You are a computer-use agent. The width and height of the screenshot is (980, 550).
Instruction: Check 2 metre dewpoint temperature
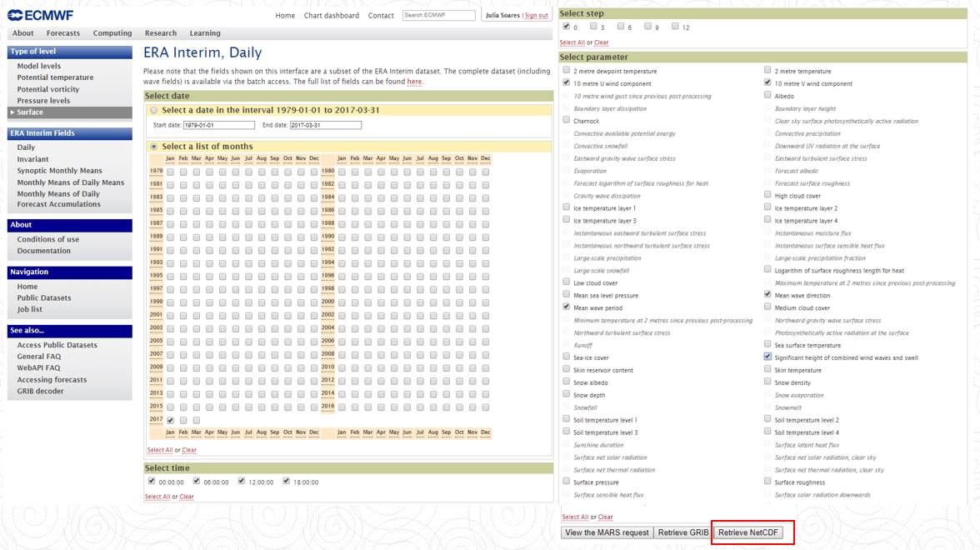[567, 70]
